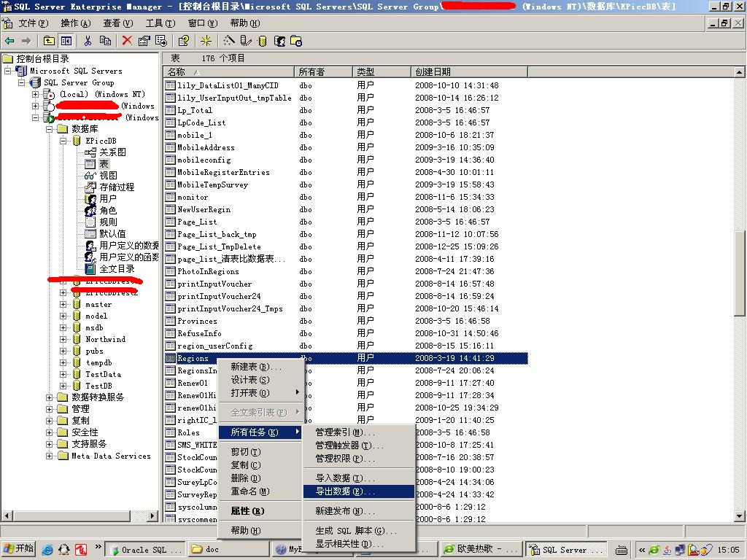
Task: Click the New Login toolbar icon
Action: (279, 42)
